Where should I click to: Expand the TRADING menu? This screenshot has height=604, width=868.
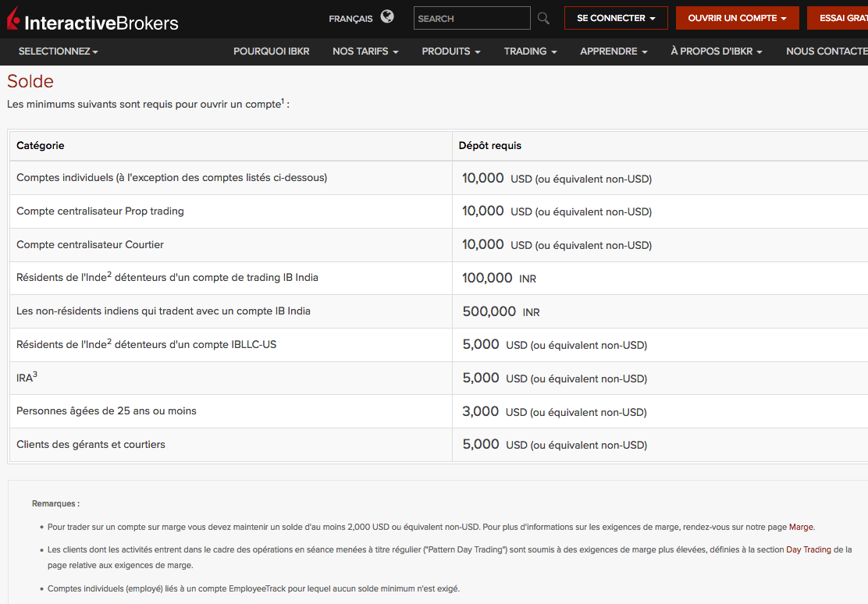click(530, 52)
